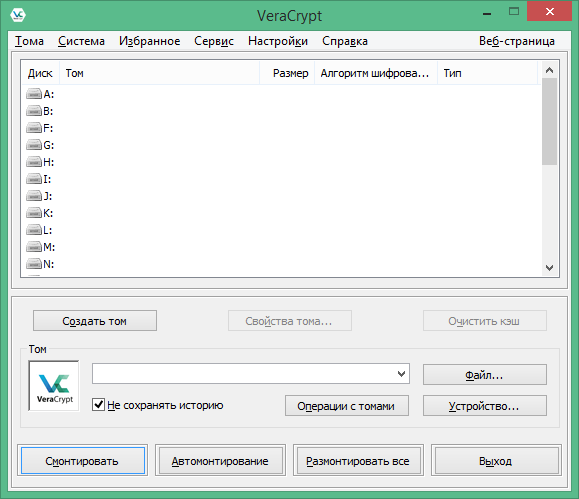Click the Автомонтирование button
The image size is (579, 499).
[220, 460]
